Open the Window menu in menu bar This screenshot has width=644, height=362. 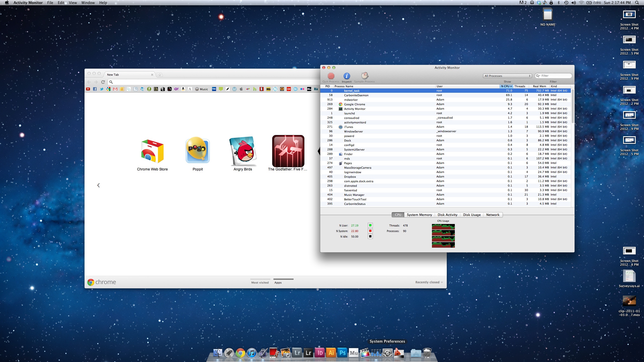pyautogui.click(x=88, y=3)
